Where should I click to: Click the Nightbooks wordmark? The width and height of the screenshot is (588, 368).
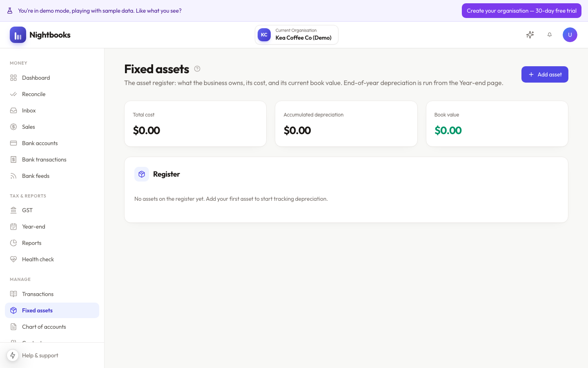tap(50, 35)
